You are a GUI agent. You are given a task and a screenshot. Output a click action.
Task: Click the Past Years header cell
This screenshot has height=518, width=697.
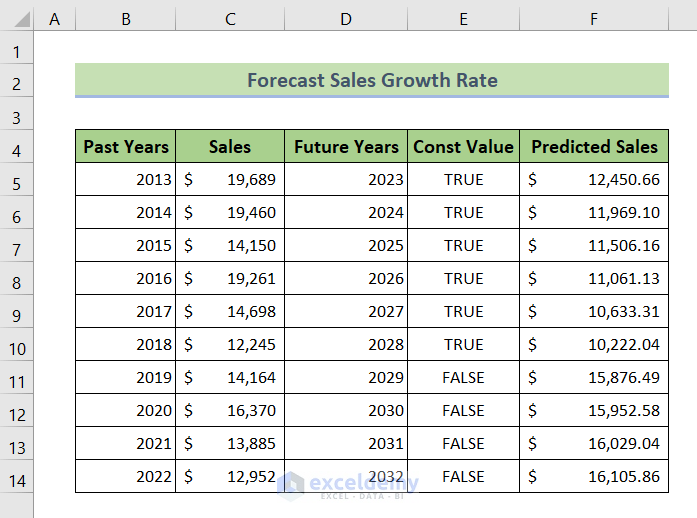point(126,147)
